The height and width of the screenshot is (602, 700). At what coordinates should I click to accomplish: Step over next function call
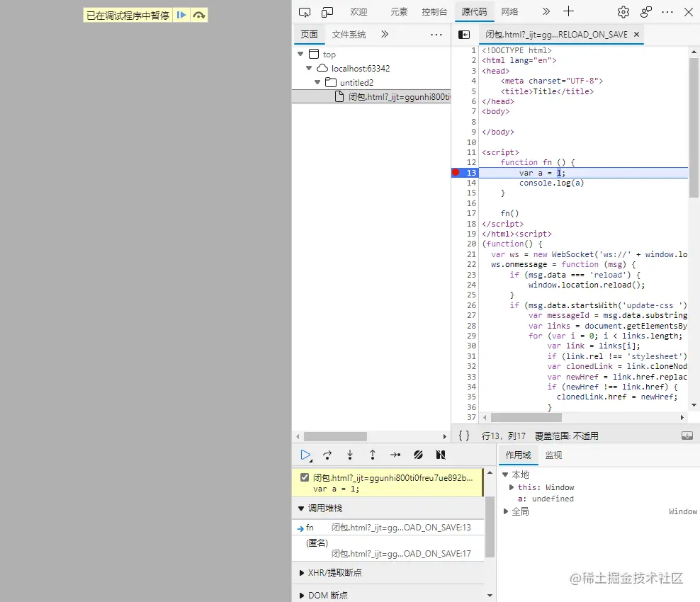click(x=327, y=455)
